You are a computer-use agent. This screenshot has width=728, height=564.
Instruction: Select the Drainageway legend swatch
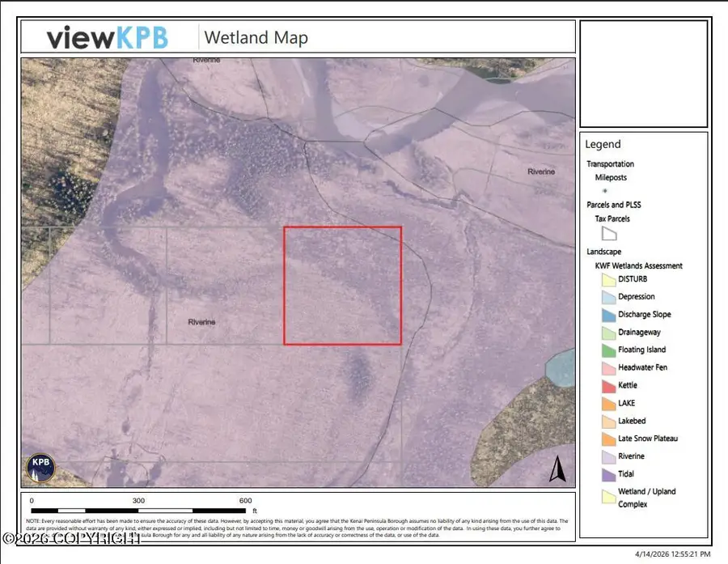(608, 333)
